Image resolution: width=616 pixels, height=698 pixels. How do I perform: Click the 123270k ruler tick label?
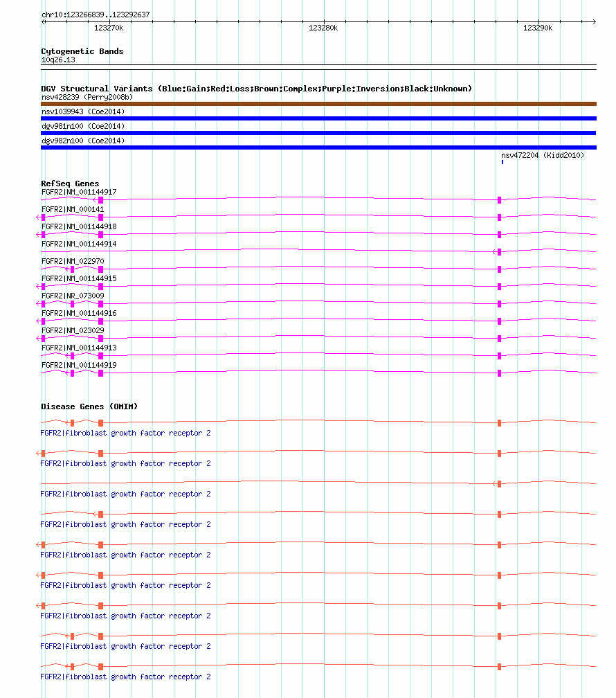pos(109,28)
